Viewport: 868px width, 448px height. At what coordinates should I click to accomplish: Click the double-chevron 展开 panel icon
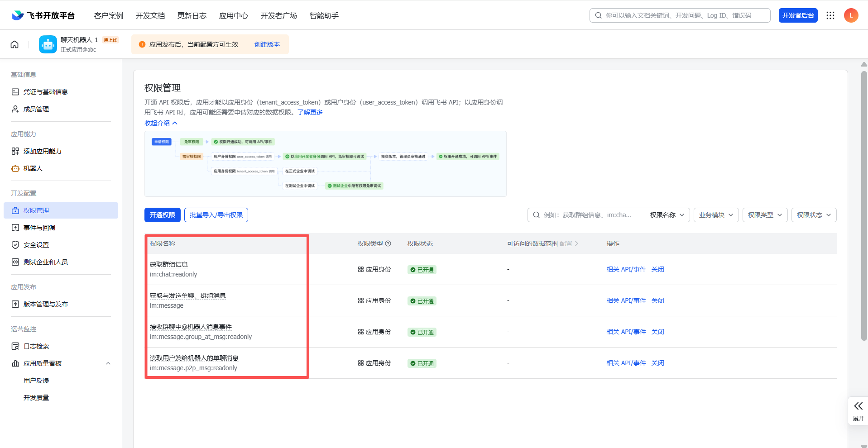[x=858, y=406]
